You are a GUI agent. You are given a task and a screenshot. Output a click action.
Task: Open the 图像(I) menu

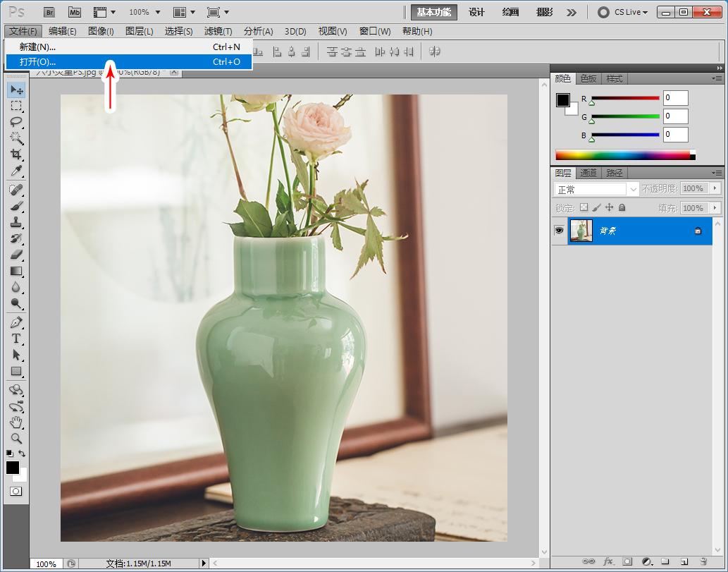click(101, 31)
